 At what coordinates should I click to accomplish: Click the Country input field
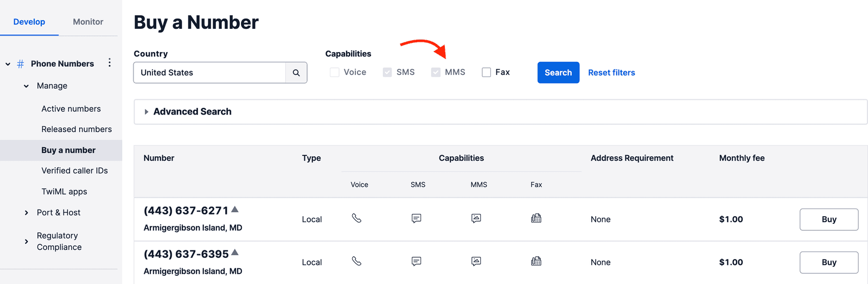209,73
